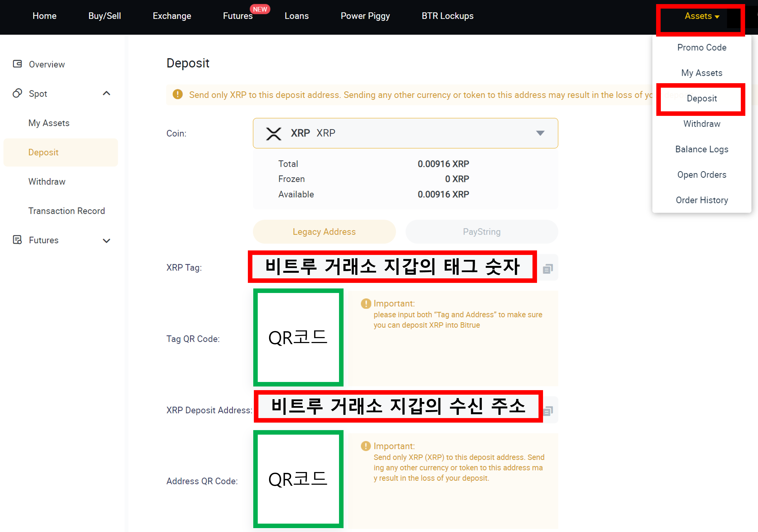Open the Power Piggy page
The width and height of the screenshot is (758, 532).
click(365, 16)
